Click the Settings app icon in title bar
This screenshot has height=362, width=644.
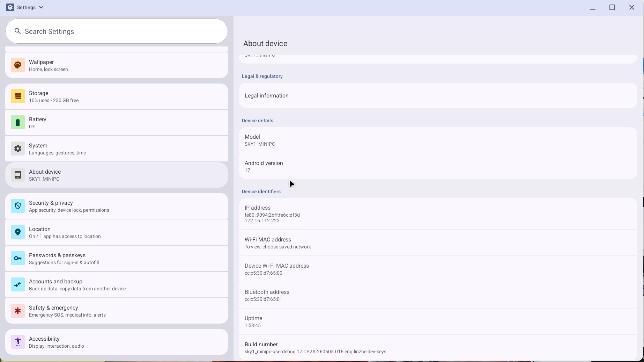point(10,7)
